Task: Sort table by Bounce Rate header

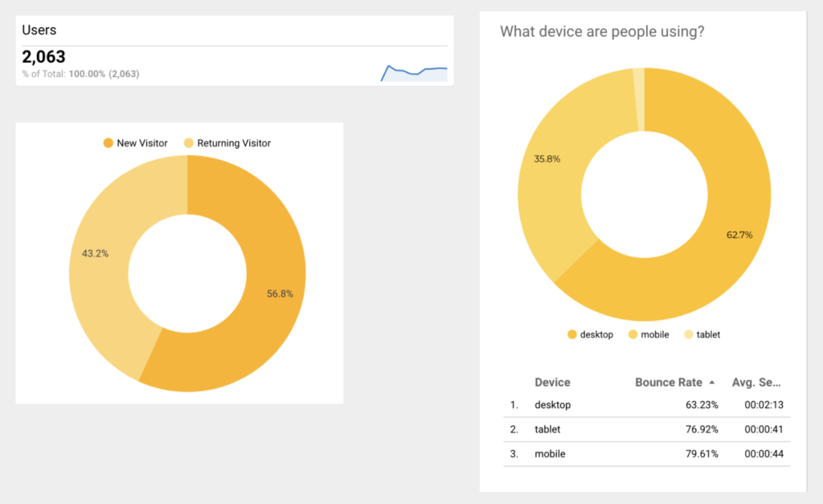Action: pyautogui.click(x=668, y=382)
